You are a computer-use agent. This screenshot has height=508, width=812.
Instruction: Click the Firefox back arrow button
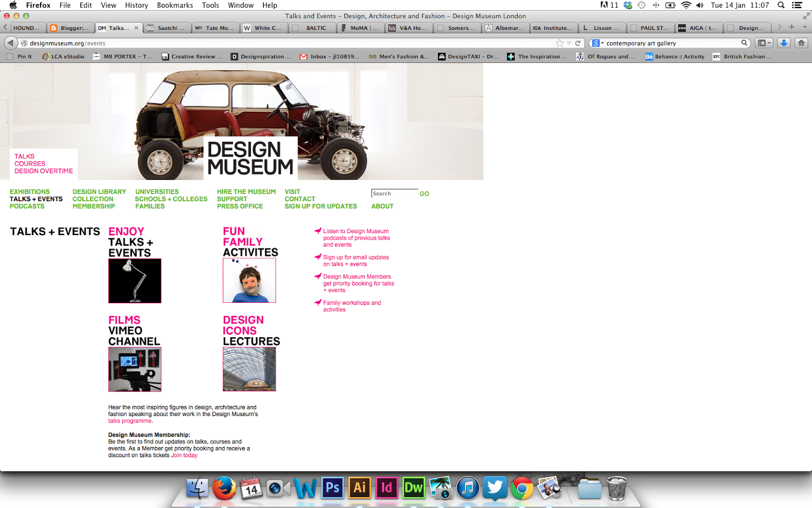11,43
